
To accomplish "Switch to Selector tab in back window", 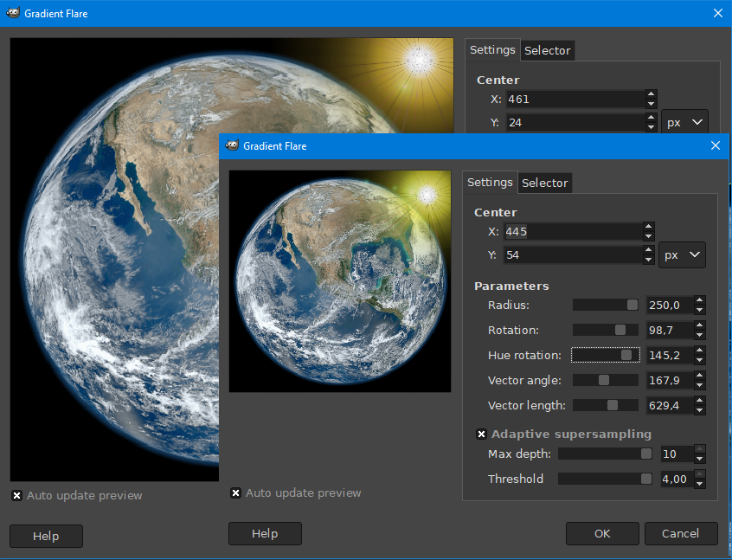I will (x=547, y=51).
